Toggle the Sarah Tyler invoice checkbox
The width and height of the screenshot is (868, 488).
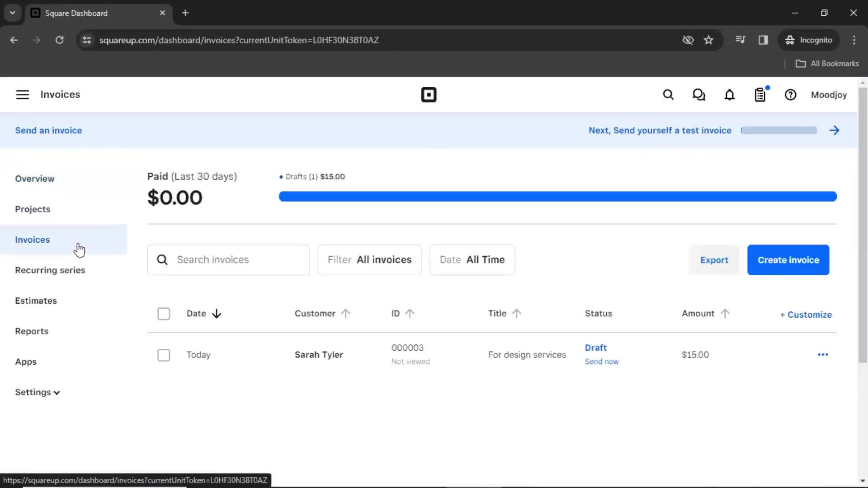click(x=163, y=355)
